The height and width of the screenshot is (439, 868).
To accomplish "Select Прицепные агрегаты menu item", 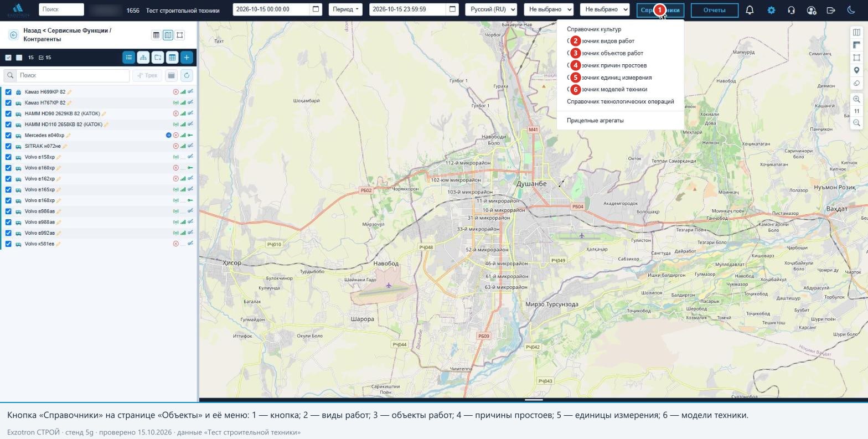I will click(595, 120).
